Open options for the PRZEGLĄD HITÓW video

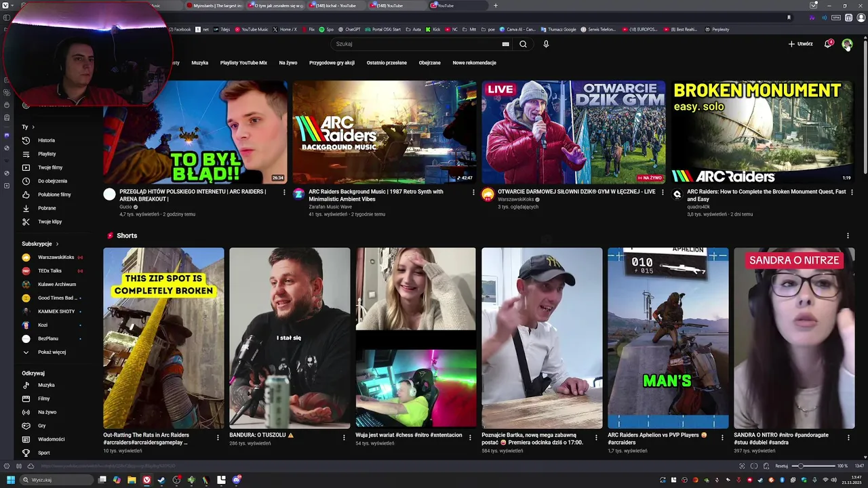[284, 192]
